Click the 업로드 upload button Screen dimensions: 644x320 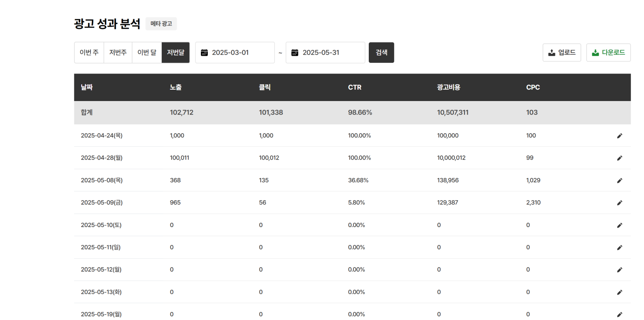[x=562, y=52]
